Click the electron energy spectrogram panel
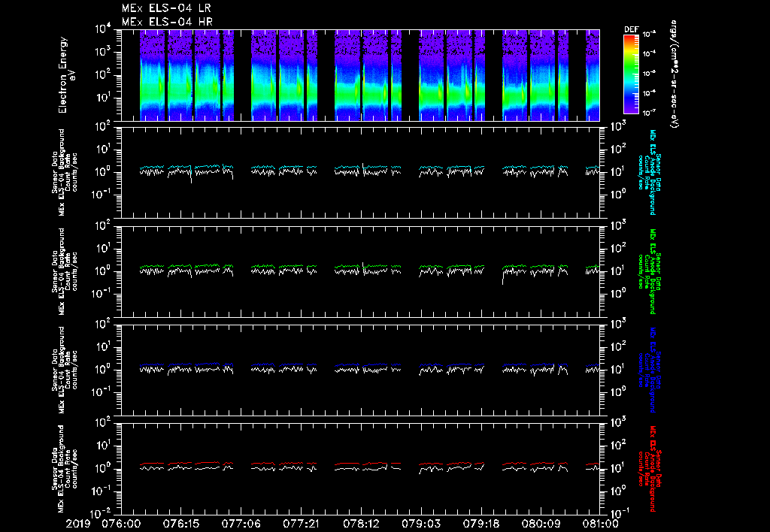 pyautogui.click(x=360, y=75)
